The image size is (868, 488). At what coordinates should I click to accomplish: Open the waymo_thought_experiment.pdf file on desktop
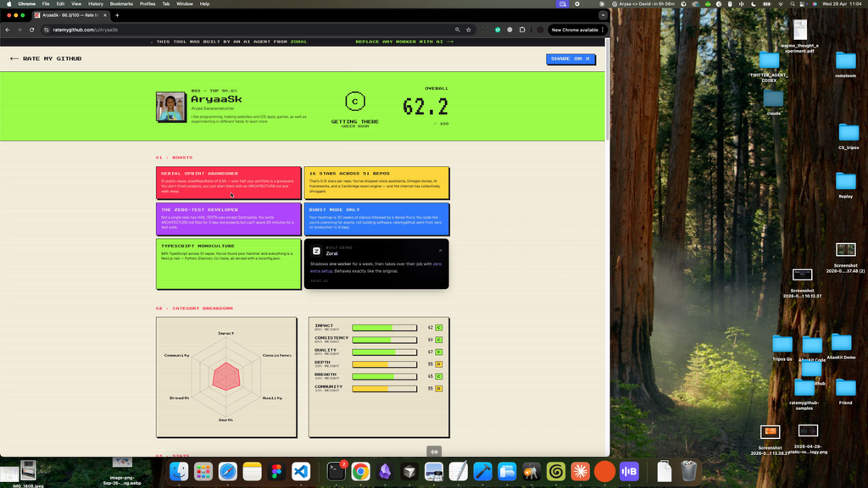click(799, 31)
